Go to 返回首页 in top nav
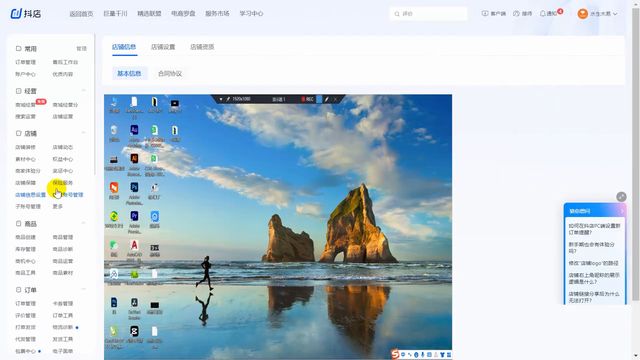This screenshot has height=360, width=640. pyautogui.click(x=81, y=13)
